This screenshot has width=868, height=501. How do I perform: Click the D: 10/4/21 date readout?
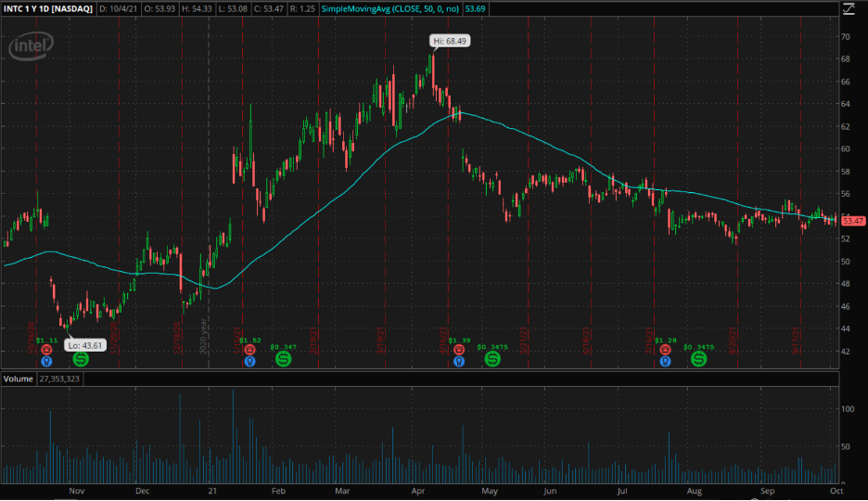click(118, 9)
